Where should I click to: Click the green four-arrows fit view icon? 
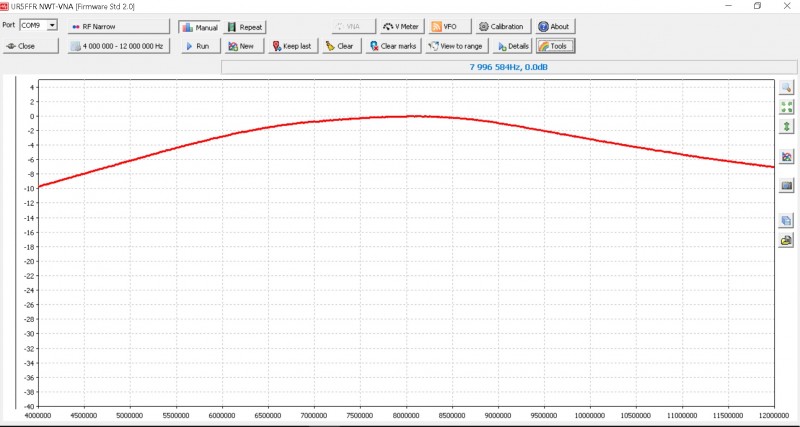[786, 107]
